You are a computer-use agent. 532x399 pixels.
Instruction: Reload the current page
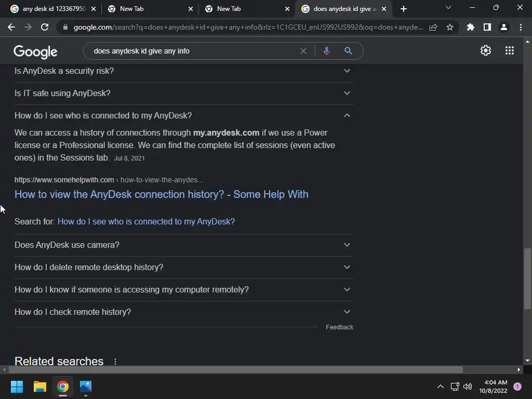pos(45,27)
